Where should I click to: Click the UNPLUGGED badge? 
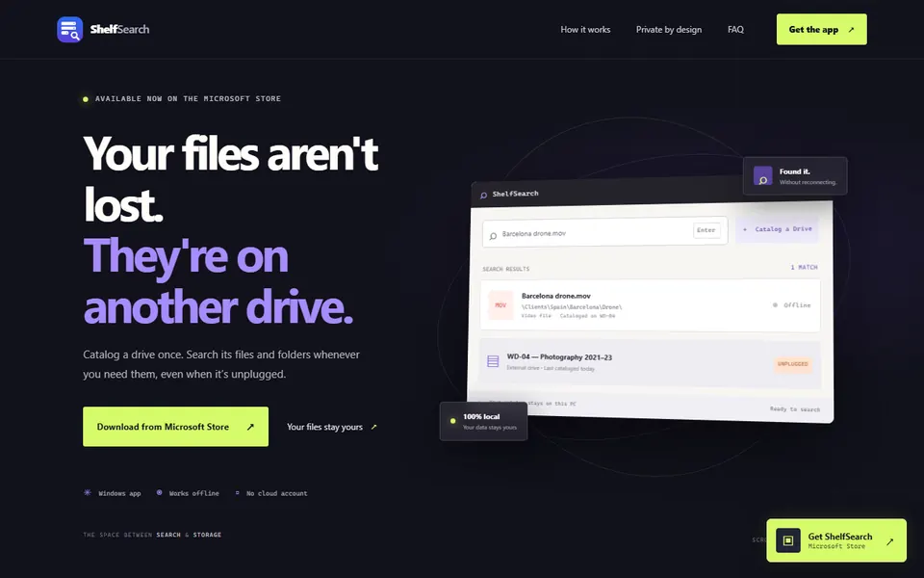[792, 364]
